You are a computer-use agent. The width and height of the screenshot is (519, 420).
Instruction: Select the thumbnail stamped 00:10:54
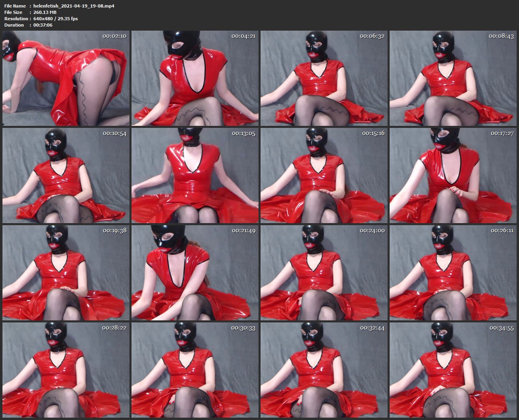66,175
